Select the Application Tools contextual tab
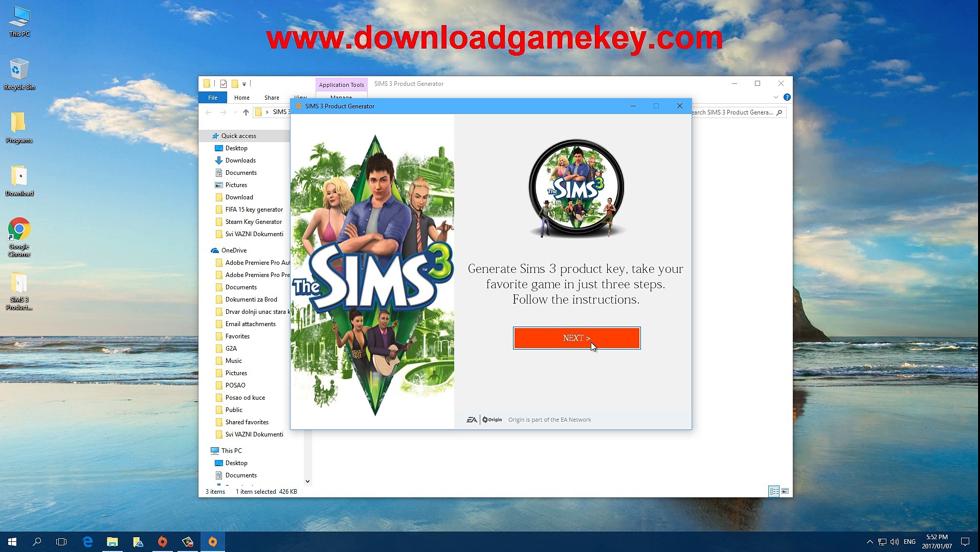 tap(341, 85)
